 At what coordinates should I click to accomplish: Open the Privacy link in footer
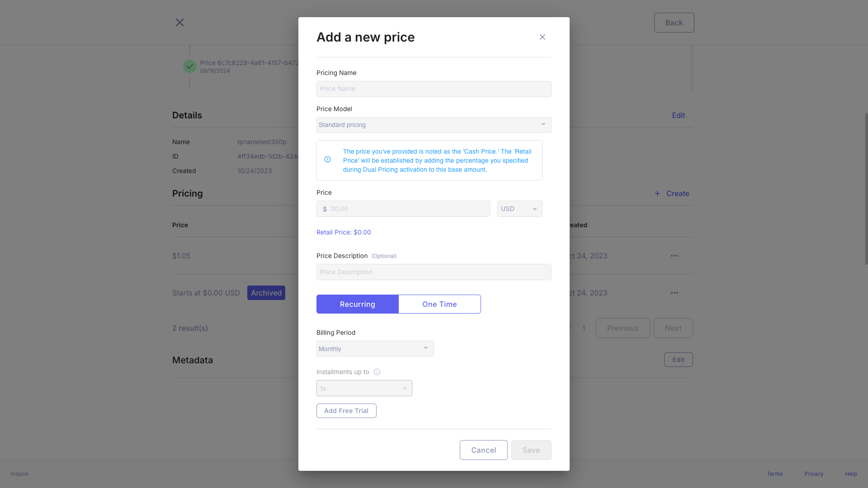(x=814, y=474)
